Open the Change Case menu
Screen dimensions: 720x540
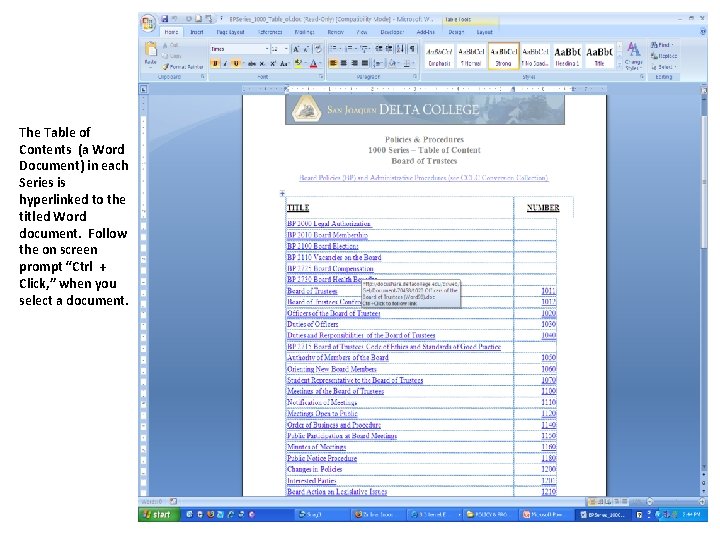point(284,63)
